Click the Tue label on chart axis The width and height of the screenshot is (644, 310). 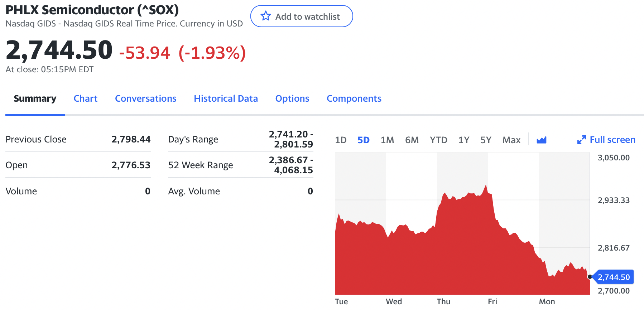pos(341,301)
